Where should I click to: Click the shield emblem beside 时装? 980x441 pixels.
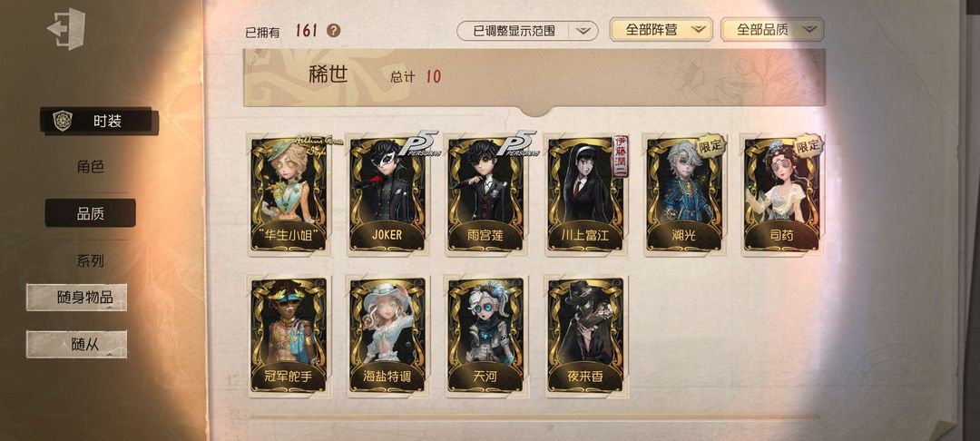coord(63,121)
